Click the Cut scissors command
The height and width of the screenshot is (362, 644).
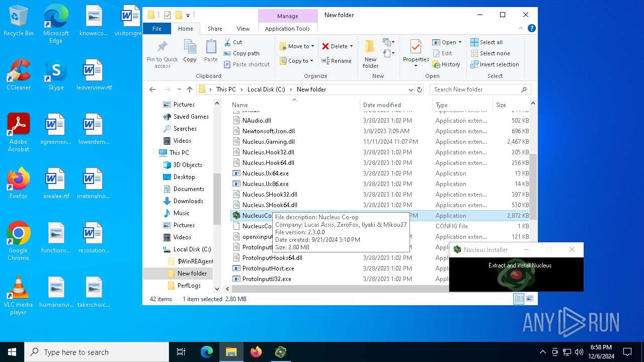click(x=233, y=42)
